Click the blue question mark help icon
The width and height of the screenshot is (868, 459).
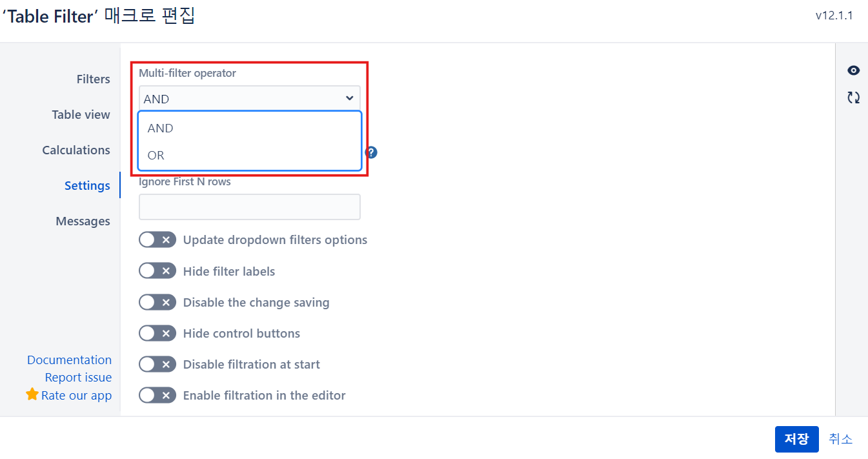[371, 152]
